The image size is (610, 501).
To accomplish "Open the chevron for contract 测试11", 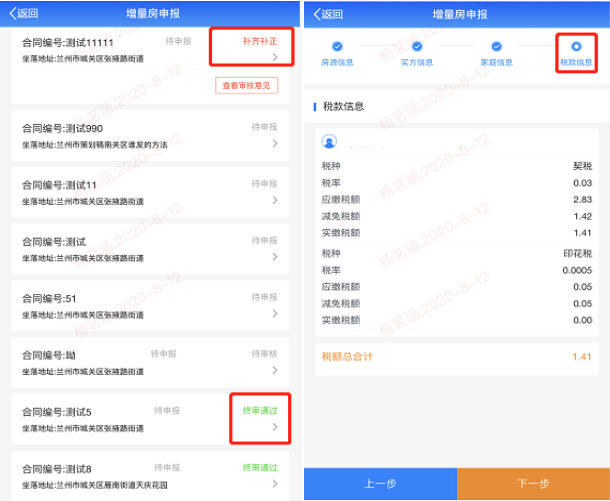I will [275, 200].
